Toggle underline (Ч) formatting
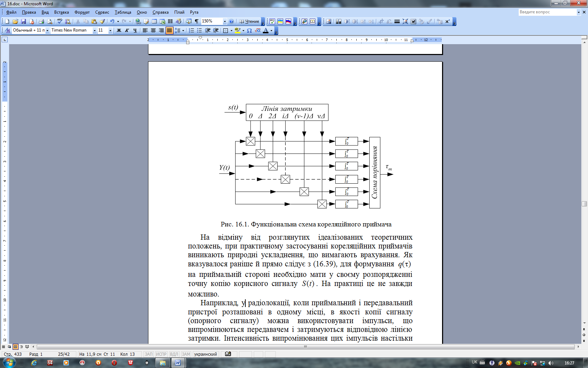 (135, 30)
